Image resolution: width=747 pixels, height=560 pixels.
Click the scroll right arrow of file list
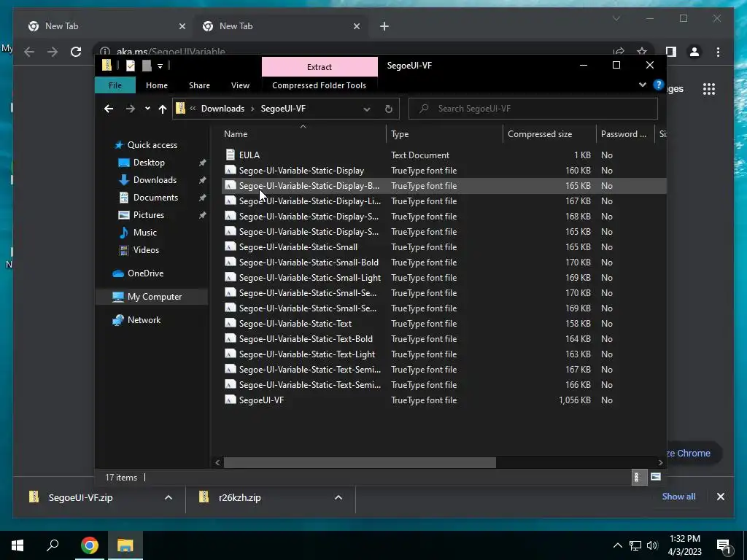point(660,462)
